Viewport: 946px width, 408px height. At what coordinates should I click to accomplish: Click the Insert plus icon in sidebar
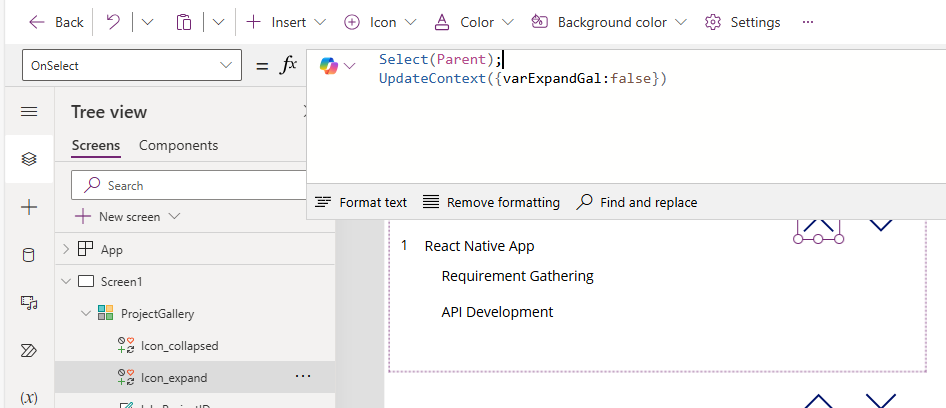click(29, 208)
